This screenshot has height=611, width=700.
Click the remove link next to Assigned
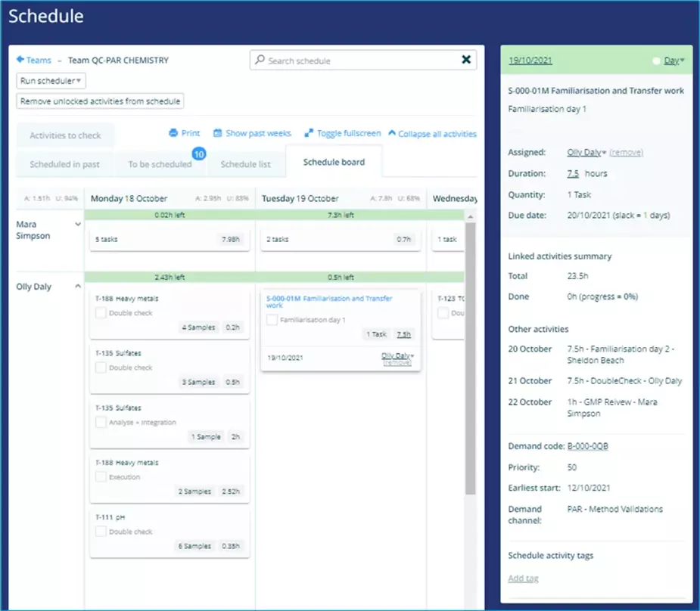click(626, 153)
